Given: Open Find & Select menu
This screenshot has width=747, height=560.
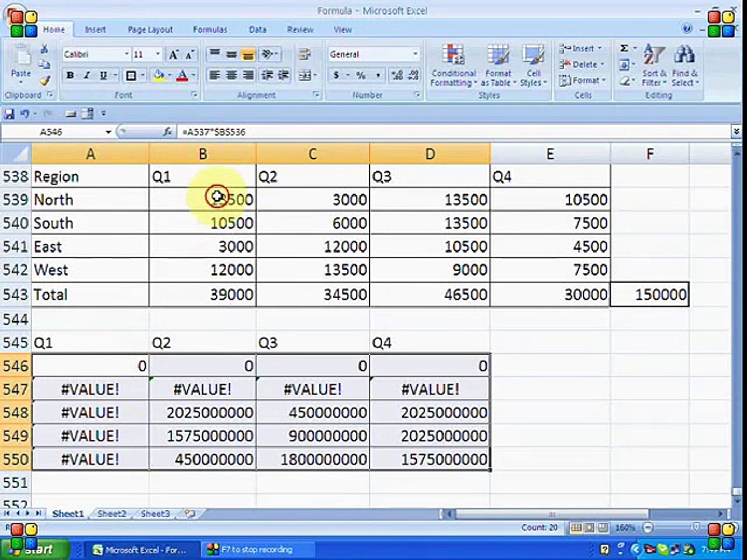Looking at the screenshot, I should 685,65.
